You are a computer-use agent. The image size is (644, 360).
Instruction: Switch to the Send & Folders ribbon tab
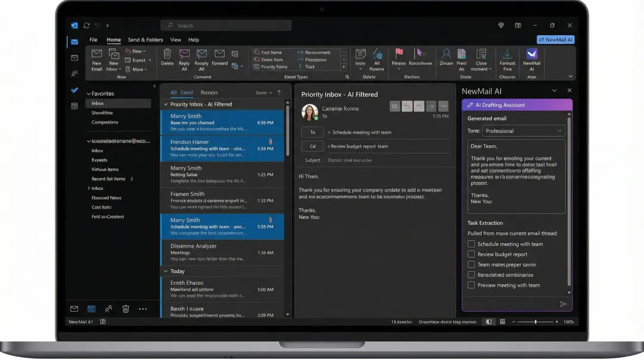[x=145, y=39]
